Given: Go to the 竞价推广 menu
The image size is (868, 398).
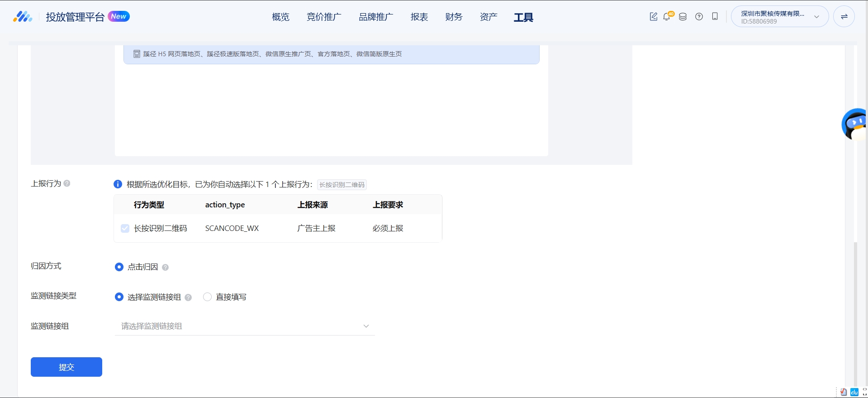Looking at the screenshot, I should 324,17.
